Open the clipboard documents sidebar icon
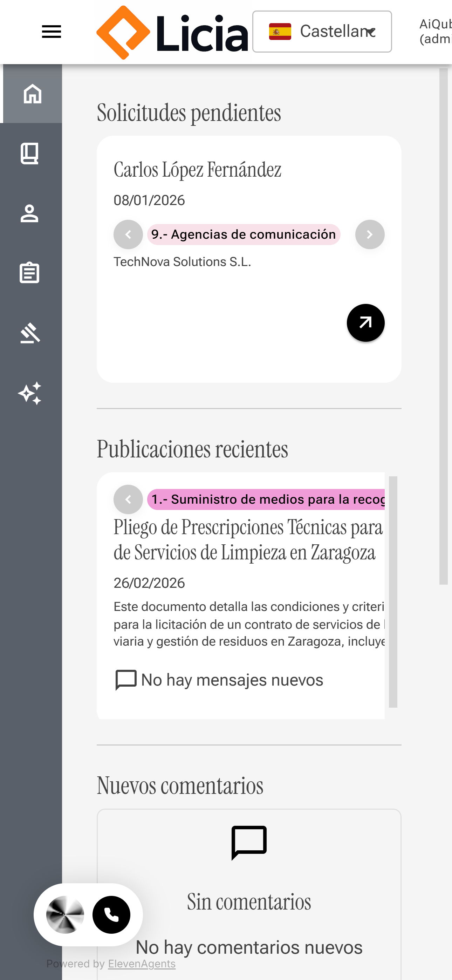Screen dimensions: 452x980 [x=30, y=273]
